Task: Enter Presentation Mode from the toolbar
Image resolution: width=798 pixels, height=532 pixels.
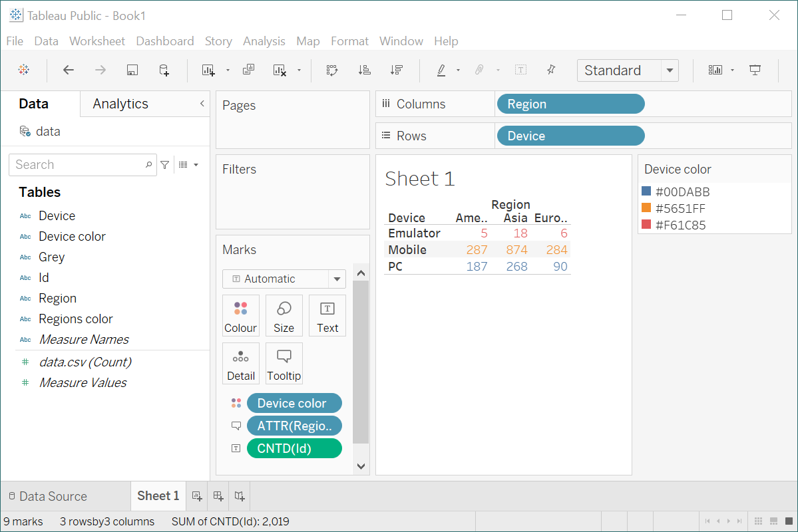Action: tap(755, 70)
